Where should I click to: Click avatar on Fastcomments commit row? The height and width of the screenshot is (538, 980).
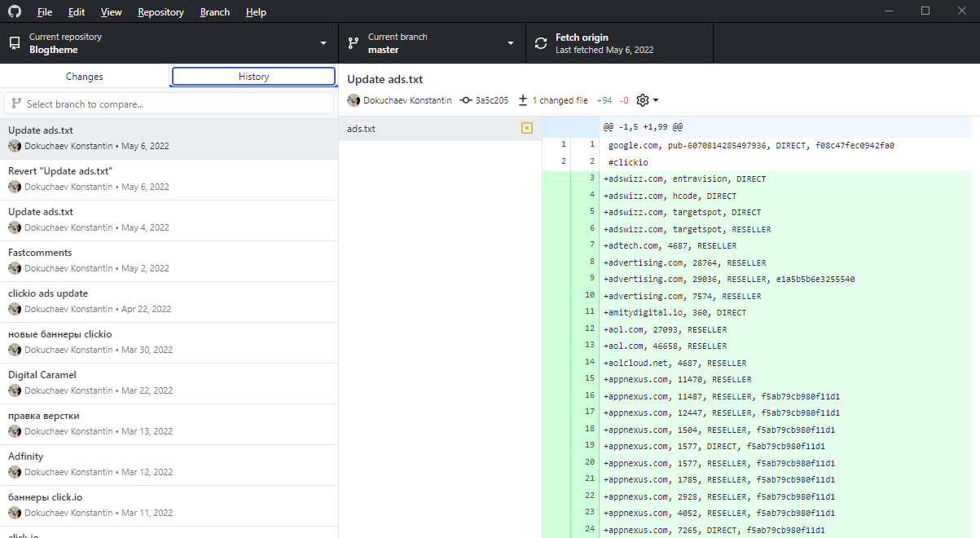tap(15, 268)
